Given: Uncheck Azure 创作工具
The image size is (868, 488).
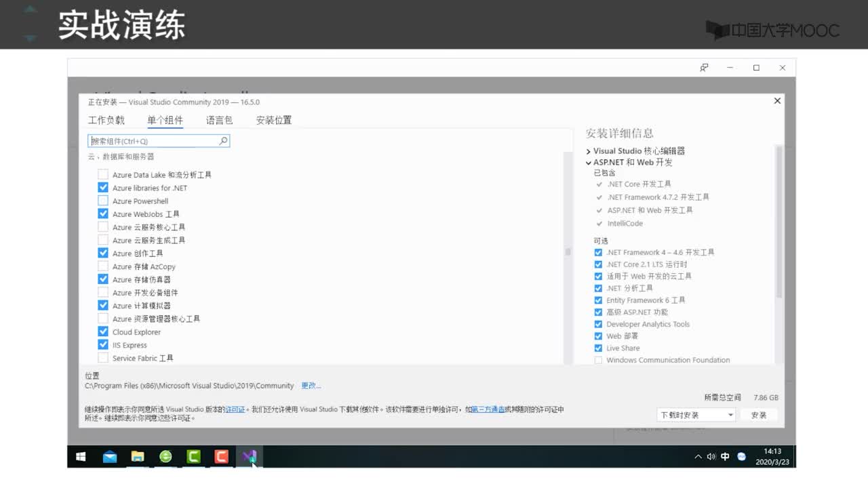Looking at the screenshot, I should click(x=103, y=253).
